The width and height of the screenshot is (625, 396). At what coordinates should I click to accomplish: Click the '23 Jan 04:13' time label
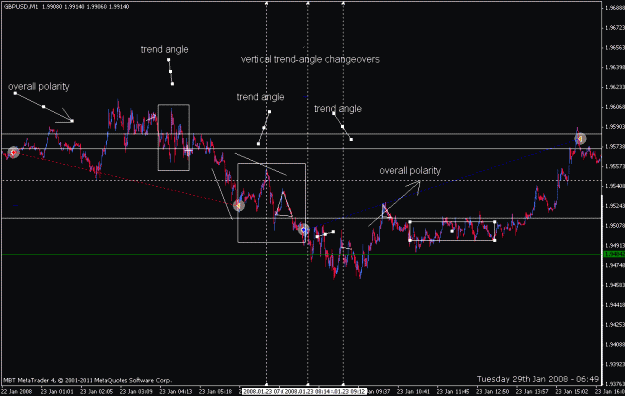176,392
